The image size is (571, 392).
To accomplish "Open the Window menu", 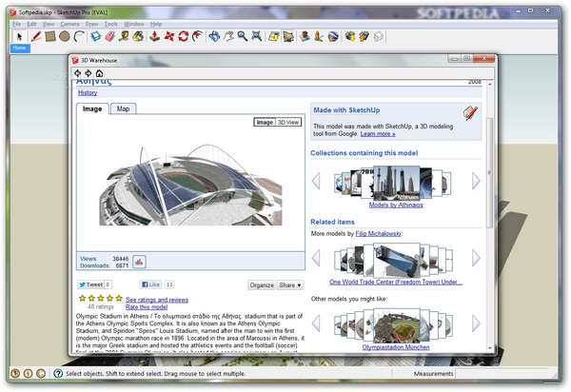I will pos(134,24).
